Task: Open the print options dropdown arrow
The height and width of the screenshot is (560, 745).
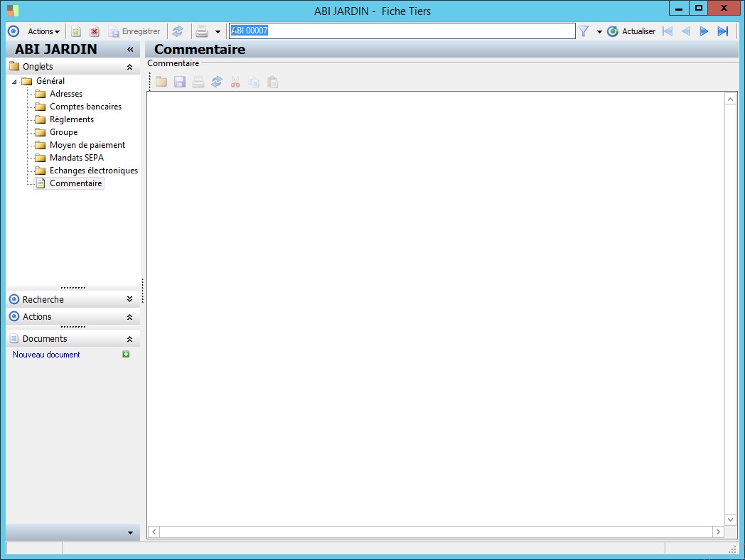Action: [x=218, y=32]
